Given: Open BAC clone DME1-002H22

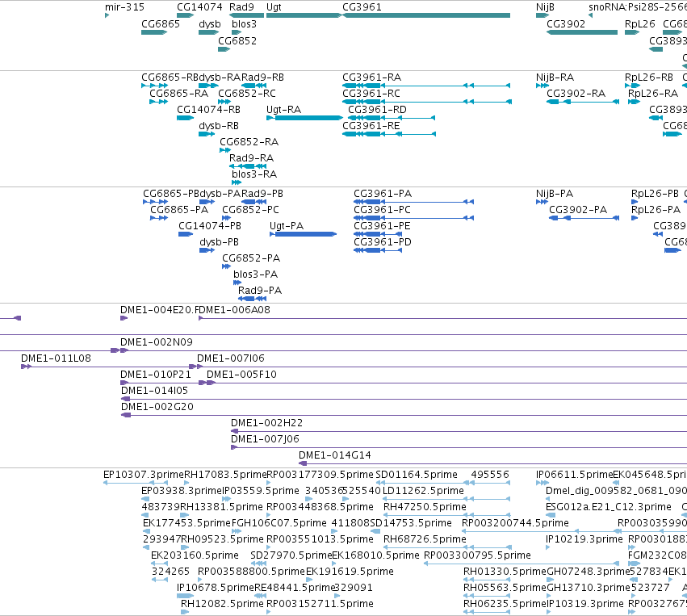Looking at the screenshot, I should click(x=267, y=423).
